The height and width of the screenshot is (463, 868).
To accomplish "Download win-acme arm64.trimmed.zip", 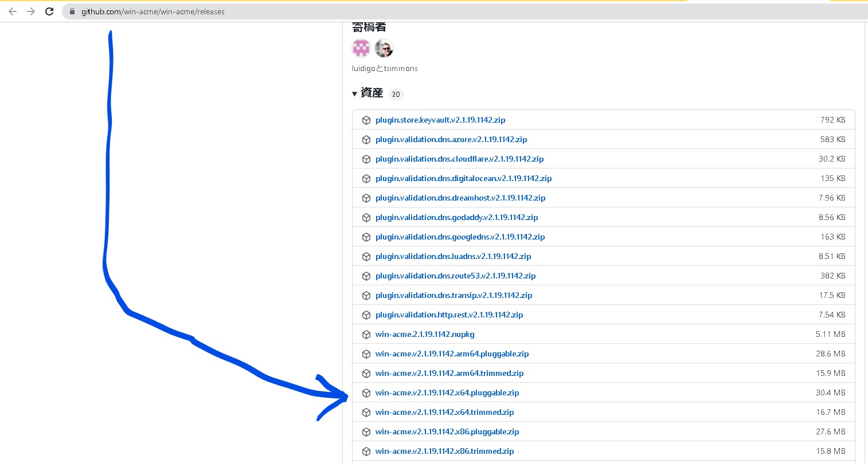I will (449, 373).
